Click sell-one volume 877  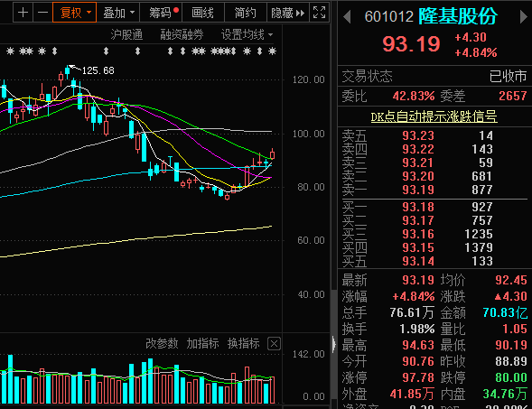(x=482, y=190)
